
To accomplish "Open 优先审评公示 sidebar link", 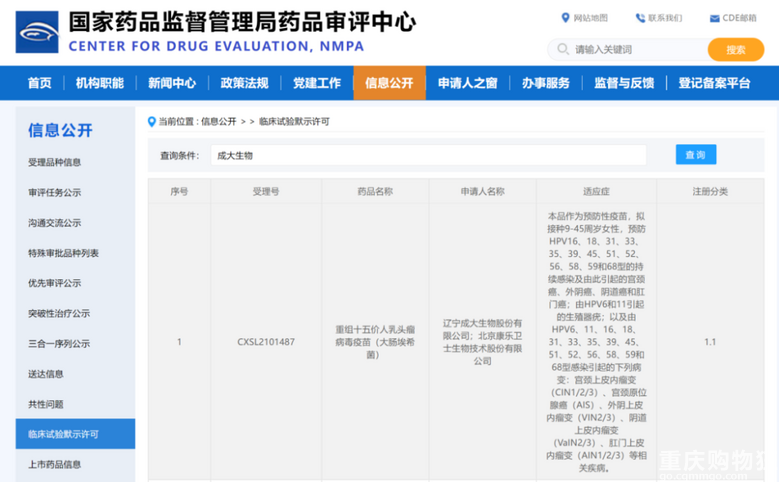I will coord(55,283).
